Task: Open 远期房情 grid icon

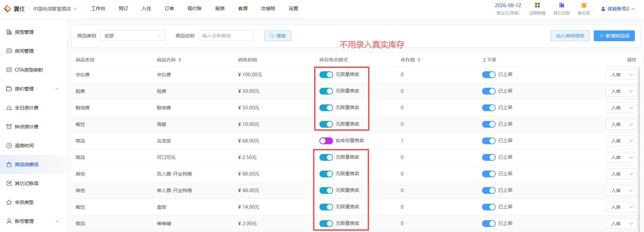Action: [537, 5]
